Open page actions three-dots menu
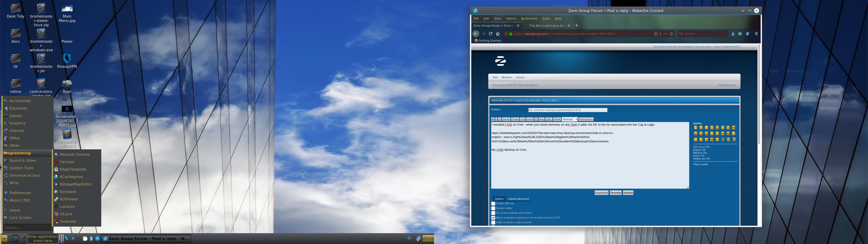Viewport: 868px width, 244px height. tap(665, 34)
